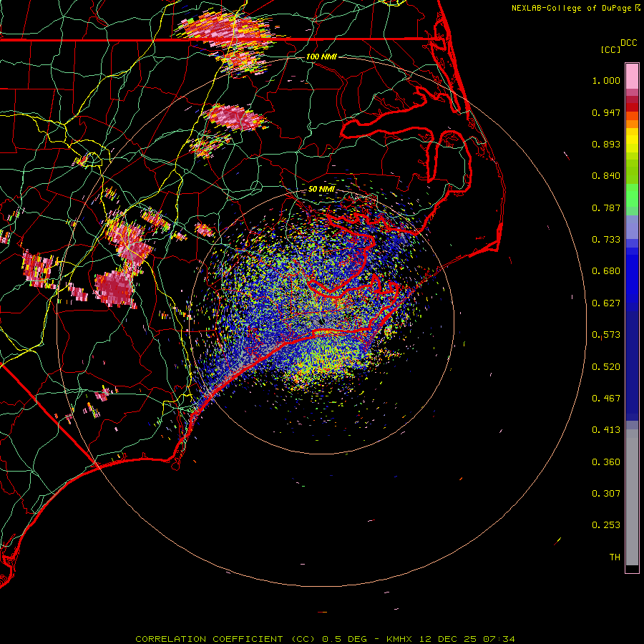Click the 0.733 scale value

pyautogui.click(x=606, y=240)
